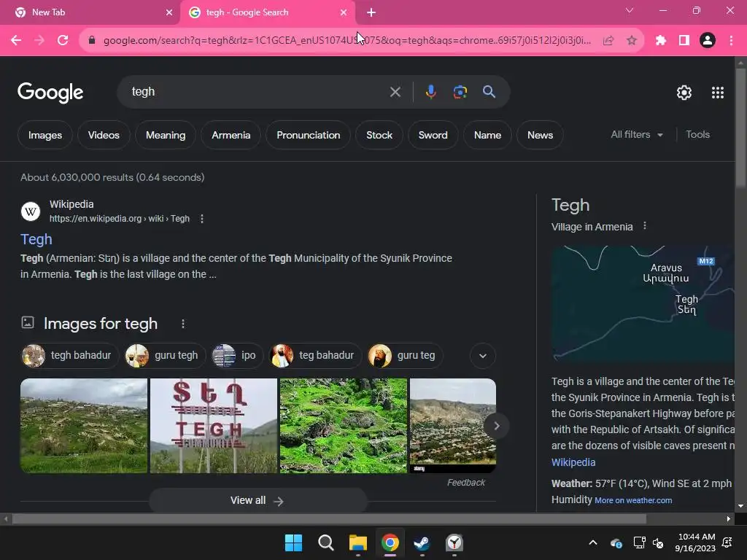747x560 pixels.
Task: Open the Google apps grid
Action: click(x=718, y=93)
